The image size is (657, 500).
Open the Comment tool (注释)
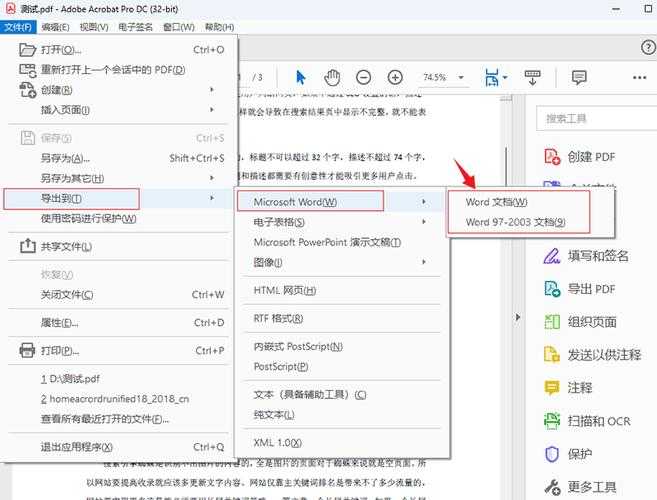pyautogui.click(x=568, y=388)
